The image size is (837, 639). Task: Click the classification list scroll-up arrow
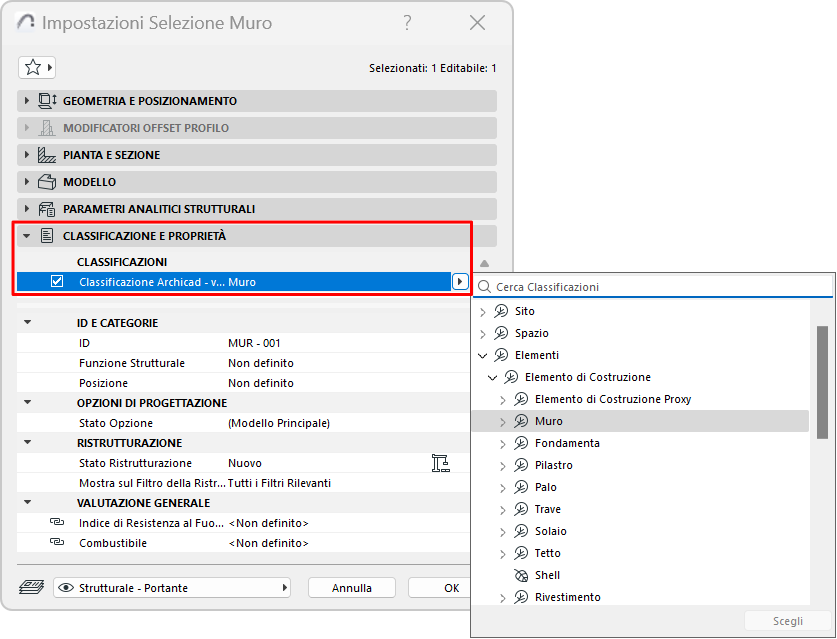tap(484, 263)
